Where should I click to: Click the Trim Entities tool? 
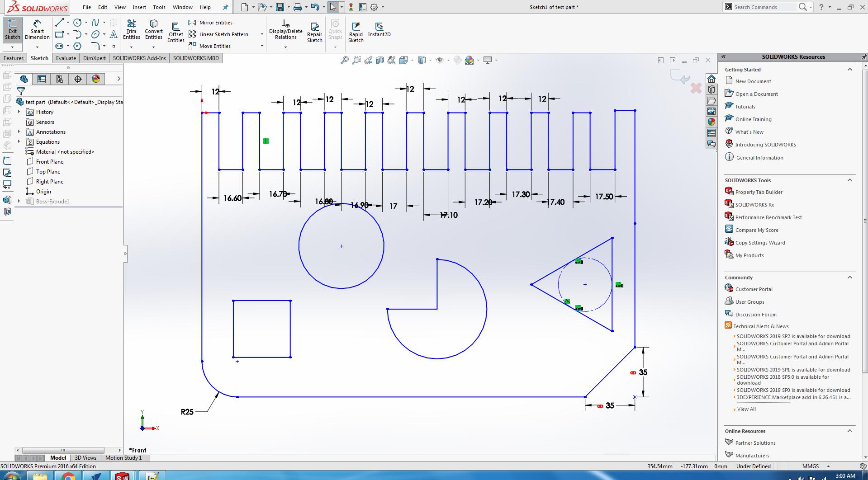[x=131, y=29]
